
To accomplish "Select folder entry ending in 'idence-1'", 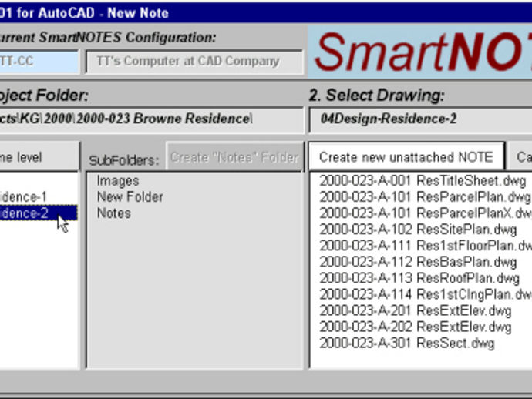I will tap(24, 197).
